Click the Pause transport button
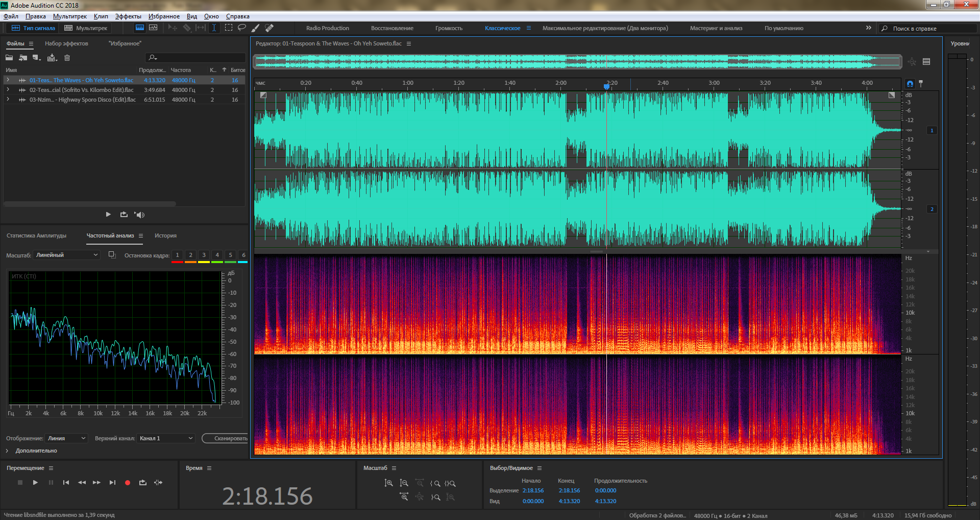Viewport: 980px width, 520px height. click(x=51, y=482)
